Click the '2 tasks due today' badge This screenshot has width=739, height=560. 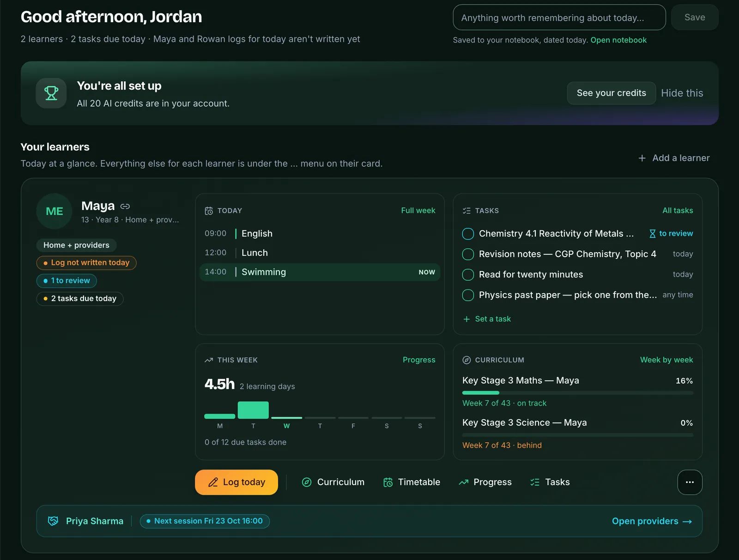point(80,299)
